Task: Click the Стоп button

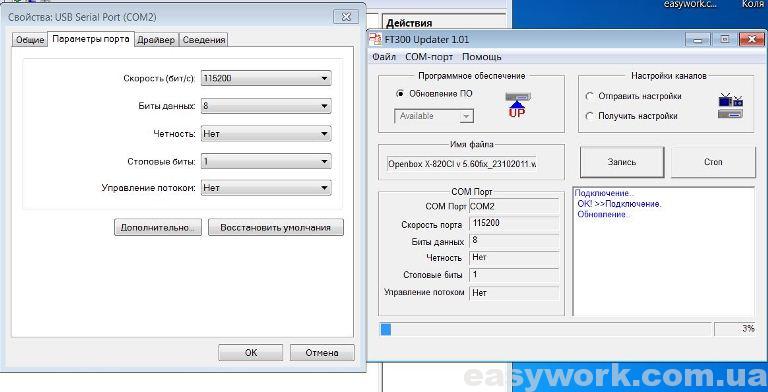Action: click(x=713, y=162)
